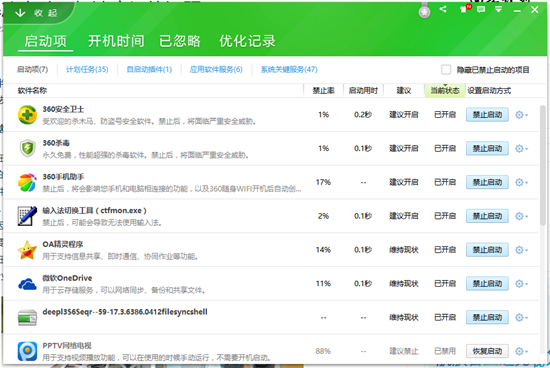
Task: Click the 微软OneDrive name text
Action: point(67,278)
